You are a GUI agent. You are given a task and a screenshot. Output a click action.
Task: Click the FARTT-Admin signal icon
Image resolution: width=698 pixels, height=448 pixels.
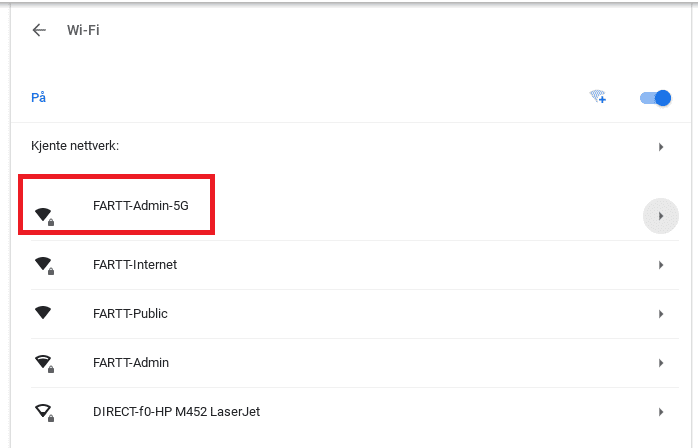click(45, 363)
